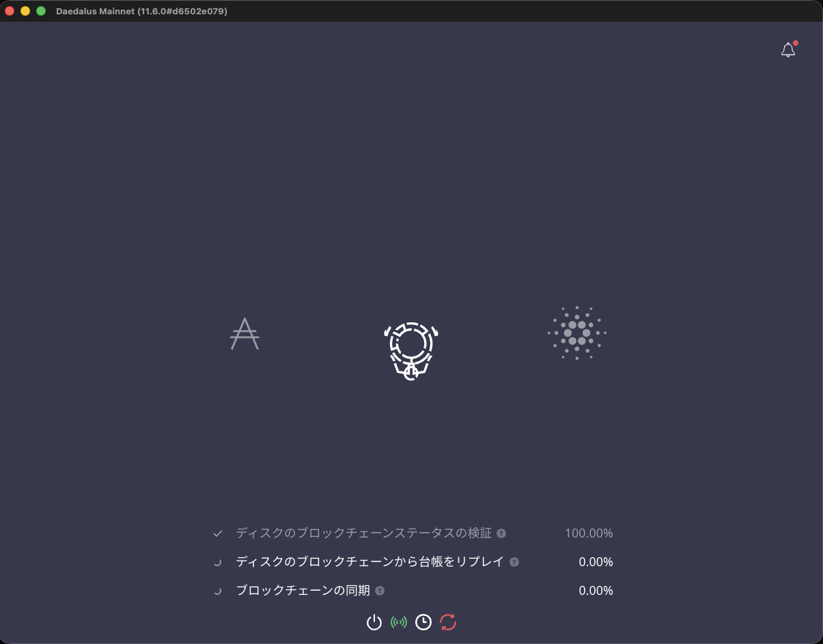The image size is (823, 644).
Task: Click the ADA currency symbol logo
Action: click(x=245, y=334)
